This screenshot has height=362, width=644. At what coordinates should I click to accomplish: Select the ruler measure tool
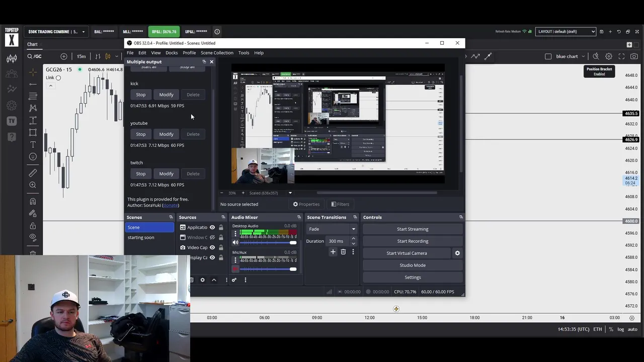(x=33, y=173)
